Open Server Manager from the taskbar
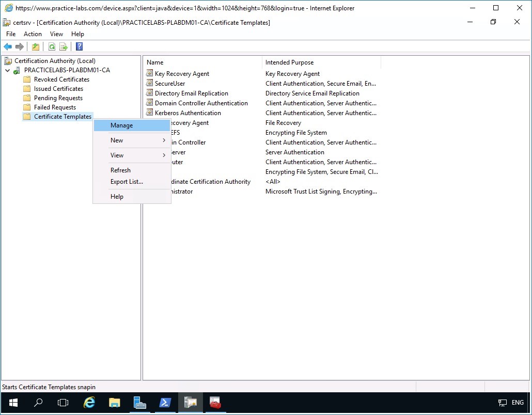 pos(139,403)
